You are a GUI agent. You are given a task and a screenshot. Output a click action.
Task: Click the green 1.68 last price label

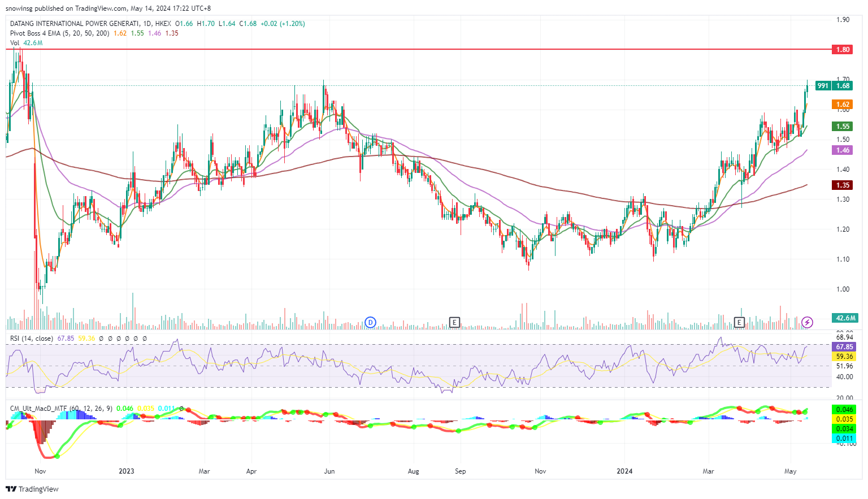pyautogui.click(x=843, y=86)
